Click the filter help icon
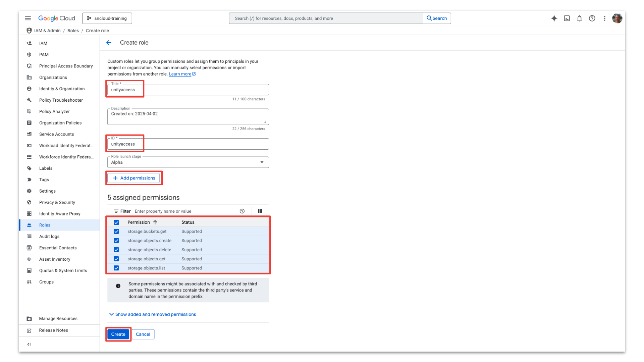The image size is (644, 362). coord(242,211)
